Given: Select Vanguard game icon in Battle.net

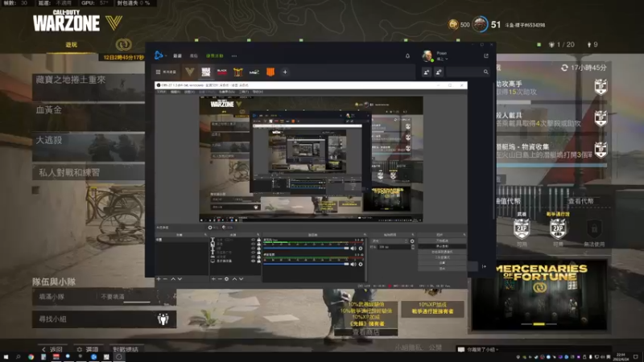Looking at the screenshot, I should point(189,72).
